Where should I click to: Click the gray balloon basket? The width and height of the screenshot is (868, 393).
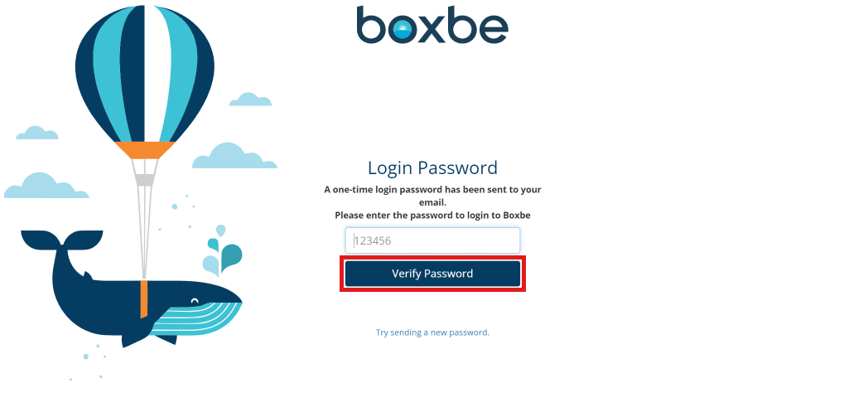[x=145, y=179]
